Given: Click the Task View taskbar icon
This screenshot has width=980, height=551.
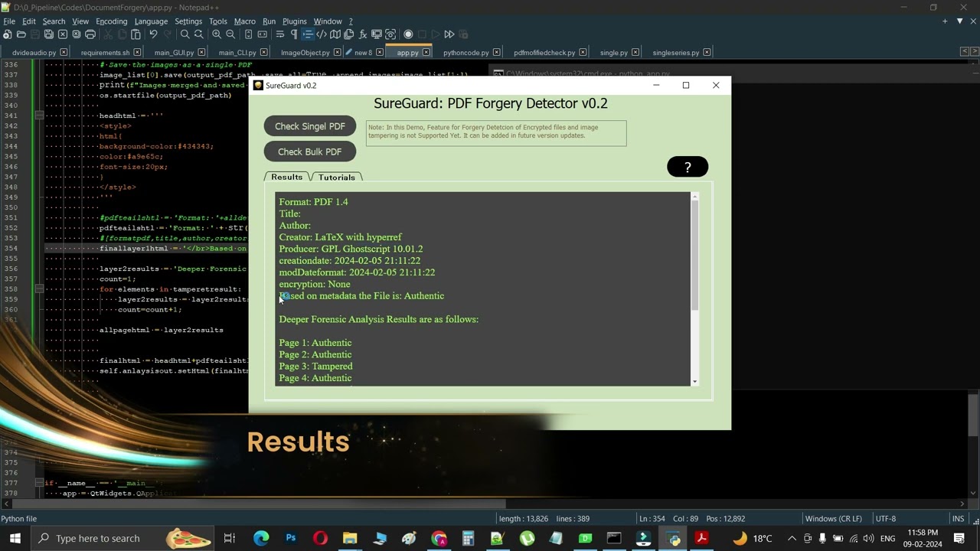Looking at the screenshot, I should coord(229,538).
